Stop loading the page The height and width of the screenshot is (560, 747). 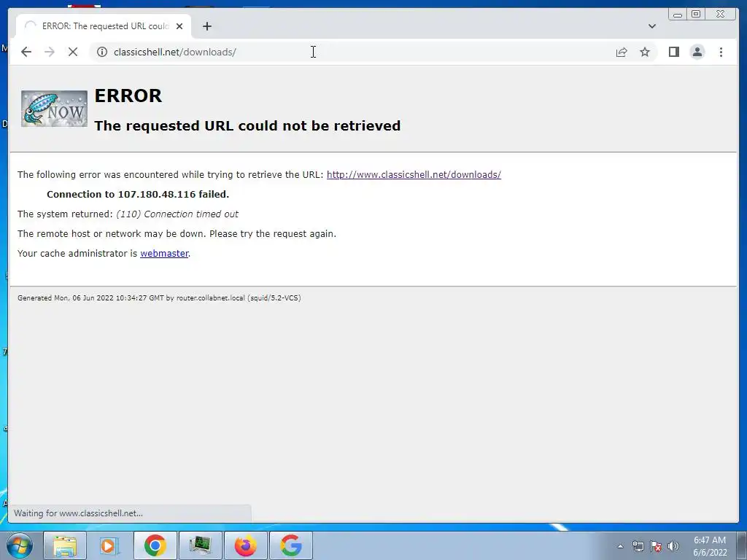[x=73, y=52]
